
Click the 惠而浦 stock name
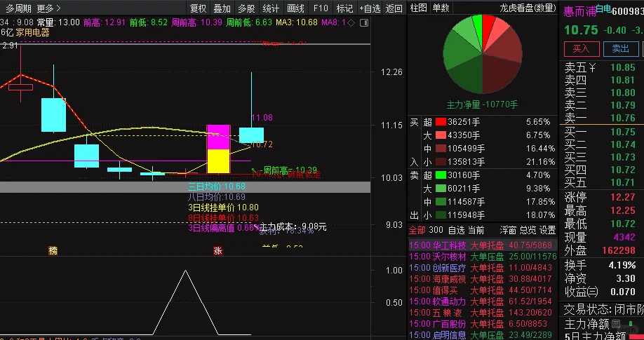[x=579, y=11]
